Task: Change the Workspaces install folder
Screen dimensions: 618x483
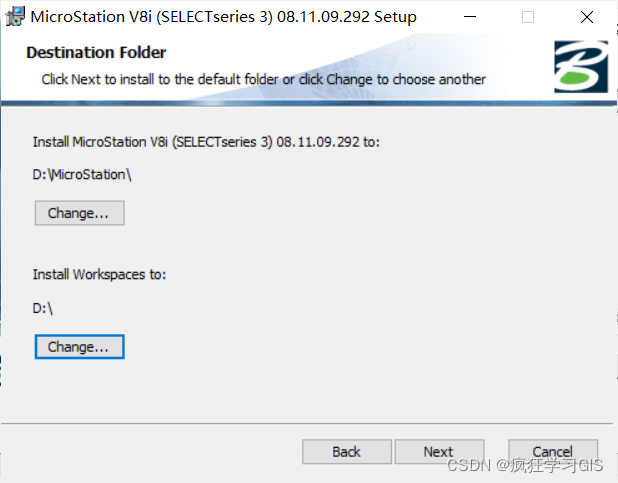Action: 80,347
